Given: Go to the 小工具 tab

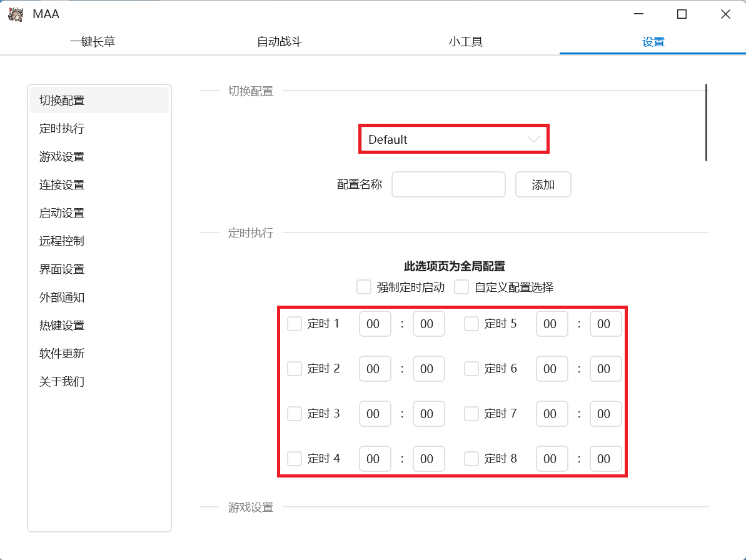Looking at the screenshot, I should (x=466, y=42).
